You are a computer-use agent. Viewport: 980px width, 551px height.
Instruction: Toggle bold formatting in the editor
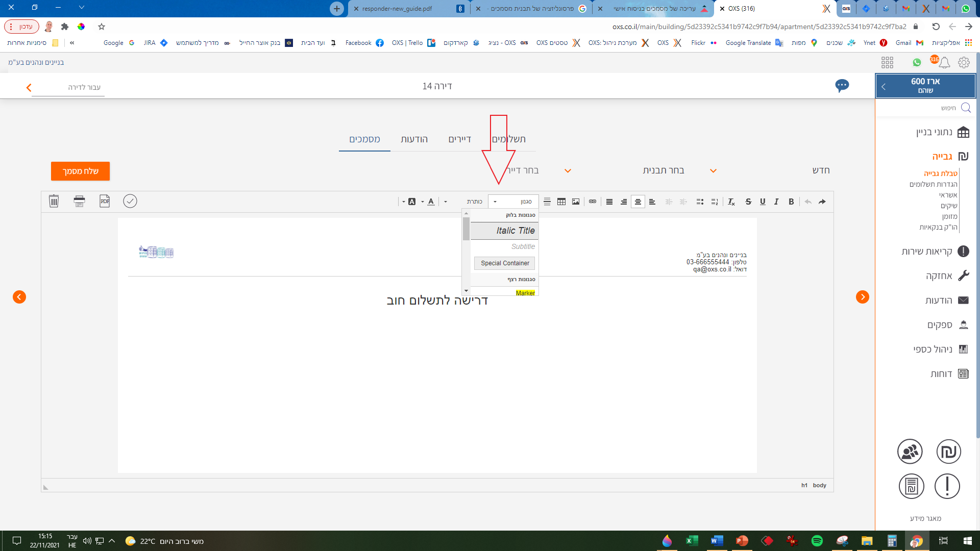click(791, 202)
